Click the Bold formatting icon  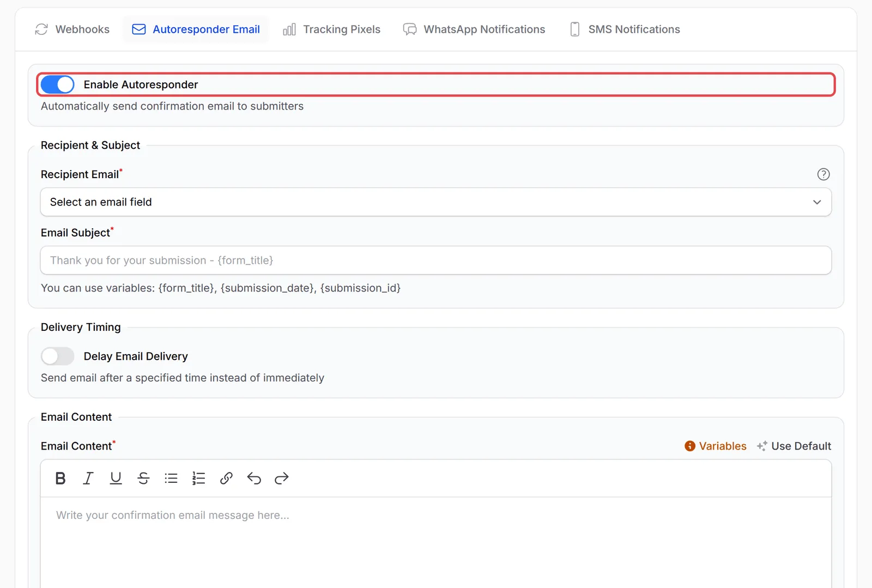pos(60,478)
